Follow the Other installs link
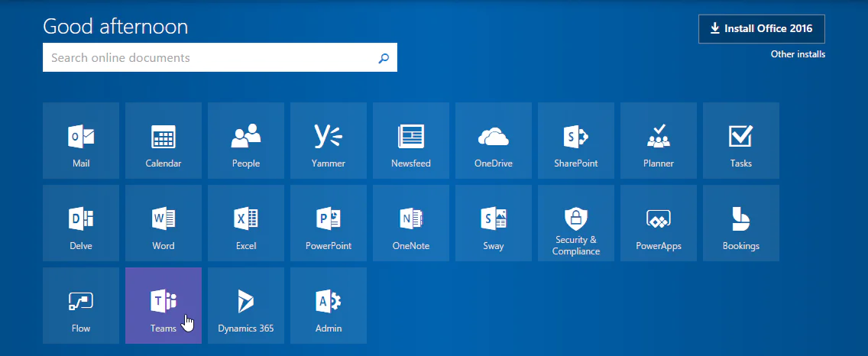The height and width of the screenshot is (356, 868). pos(798,54)
